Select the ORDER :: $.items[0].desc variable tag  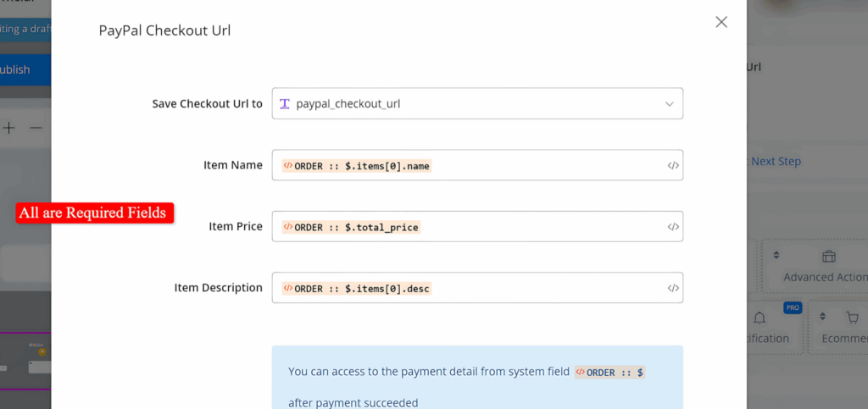click(357, 288)
